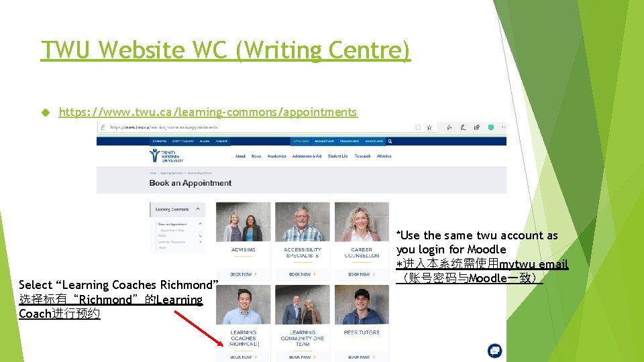Open the Admissions & Aid navigation item
The height and width of the screenshot is (362, 644).
pyautogui.click(x=307, y=156)
